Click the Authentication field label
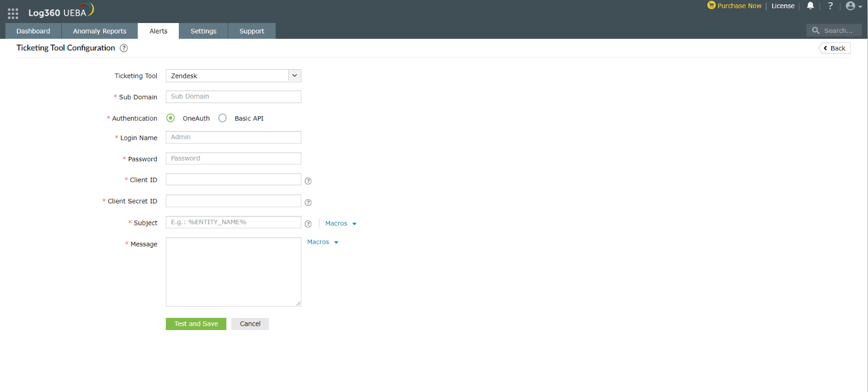Screen dimensions: 868x392 (134, 118)
